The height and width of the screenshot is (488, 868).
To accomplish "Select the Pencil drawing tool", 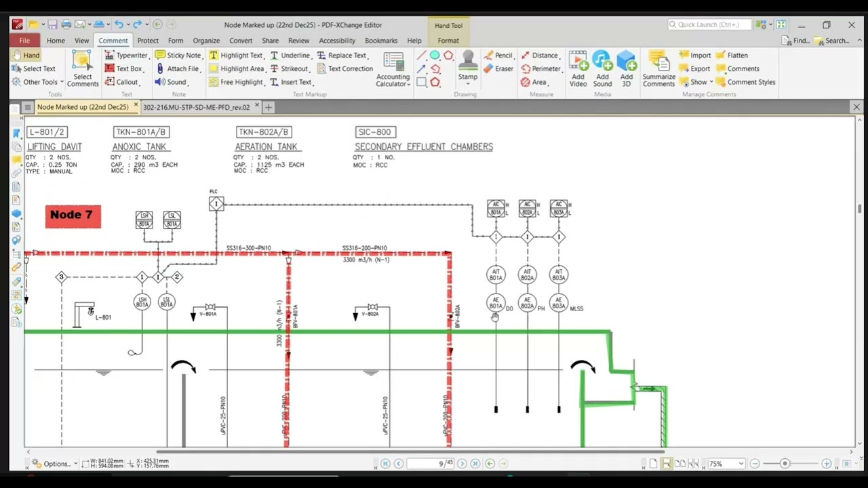I will [498, 55].
